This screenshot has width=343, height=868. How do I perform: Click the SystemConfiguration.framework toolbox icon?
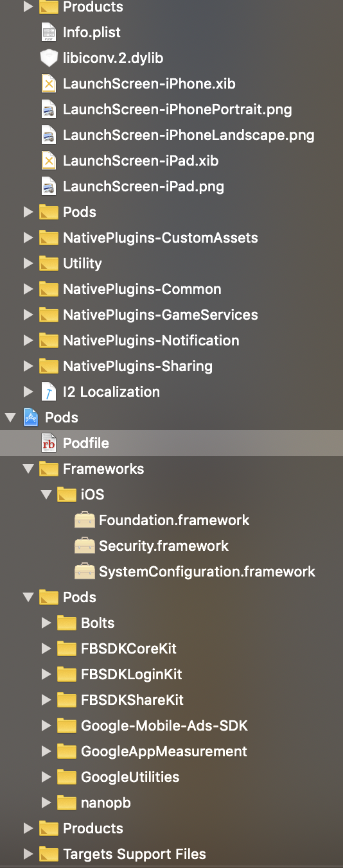pyautogui.click(x=85, y=571)
